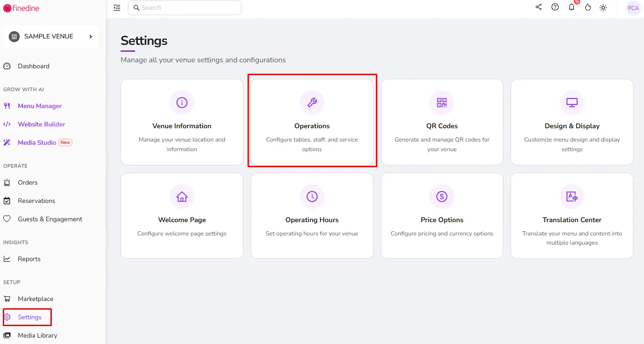Click the New badge beside Media Studio
This screenshot has width=644, height=344.
click(x=66, y=142)
